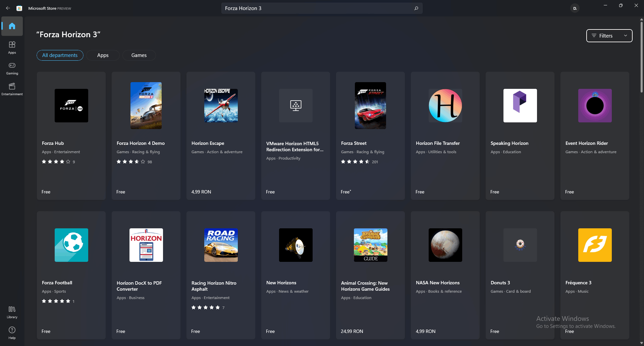Click the Event Horizon Rider title text

[587, 143]
